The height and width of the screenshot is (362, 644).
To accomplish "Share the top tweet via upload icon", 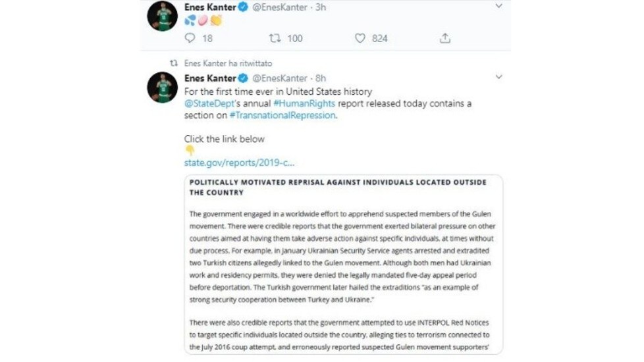I will (445, 38).
